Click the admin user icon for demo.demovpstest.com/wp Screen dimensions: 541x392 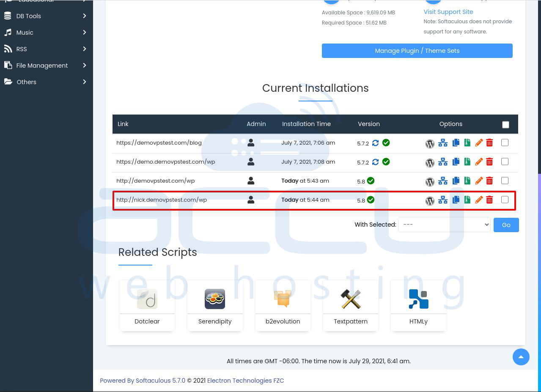[x=251, y=162]
